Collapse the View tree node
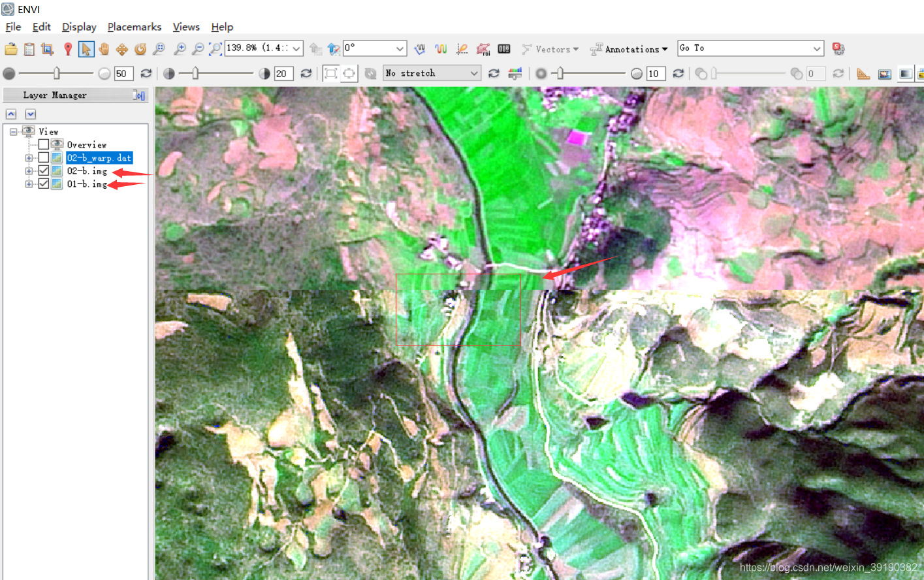924x580 pixels. point(13,131)
